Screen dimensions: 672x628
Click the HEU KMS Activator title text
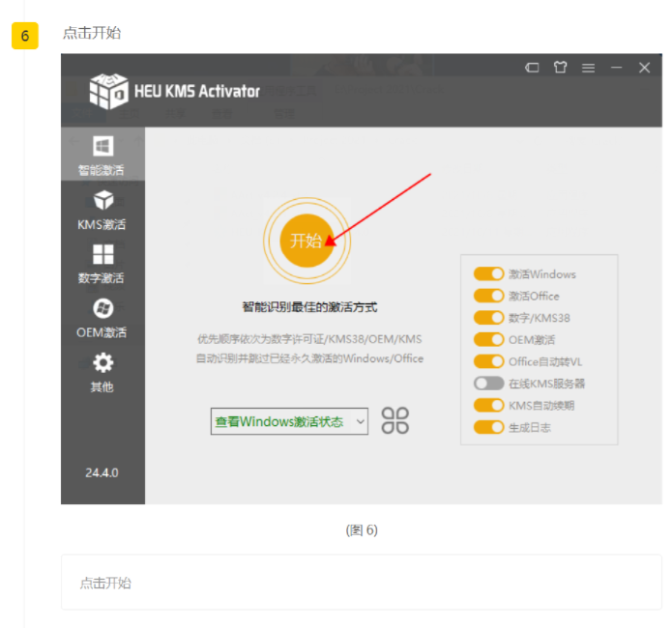click(x=197, y=91)
